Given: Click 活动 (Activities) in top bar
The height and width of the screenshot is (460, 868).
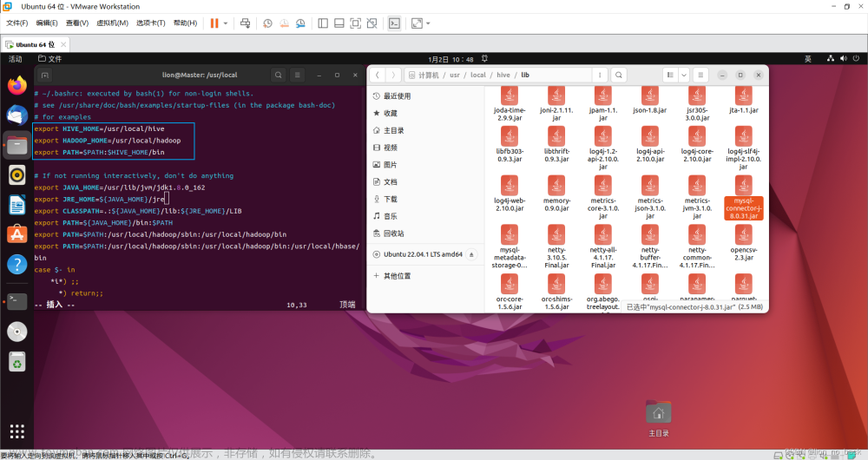Looking at the screenshot, I should pos(16,59).
